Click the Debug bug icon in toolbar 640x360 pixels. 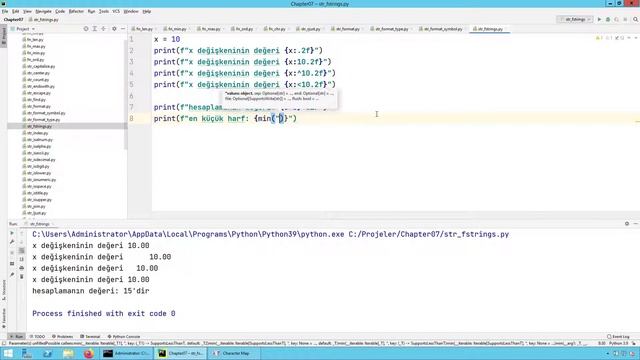coord(608,20)
